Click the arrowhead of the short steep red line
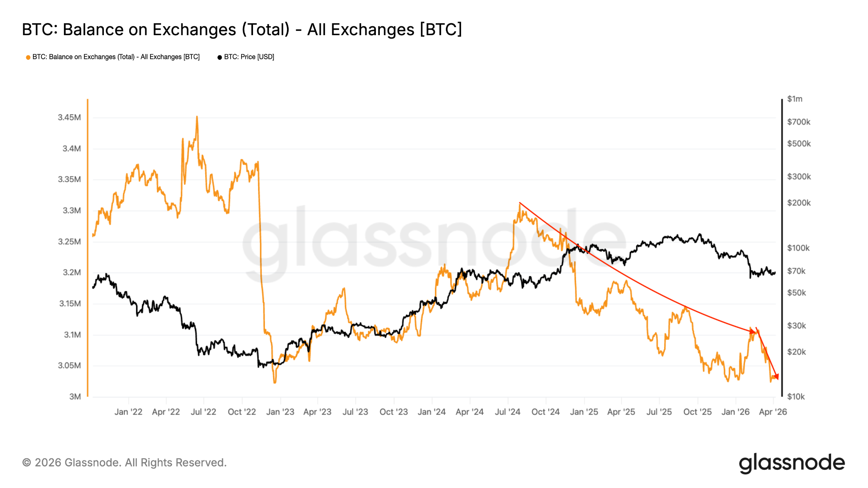 tap(776, 377)
